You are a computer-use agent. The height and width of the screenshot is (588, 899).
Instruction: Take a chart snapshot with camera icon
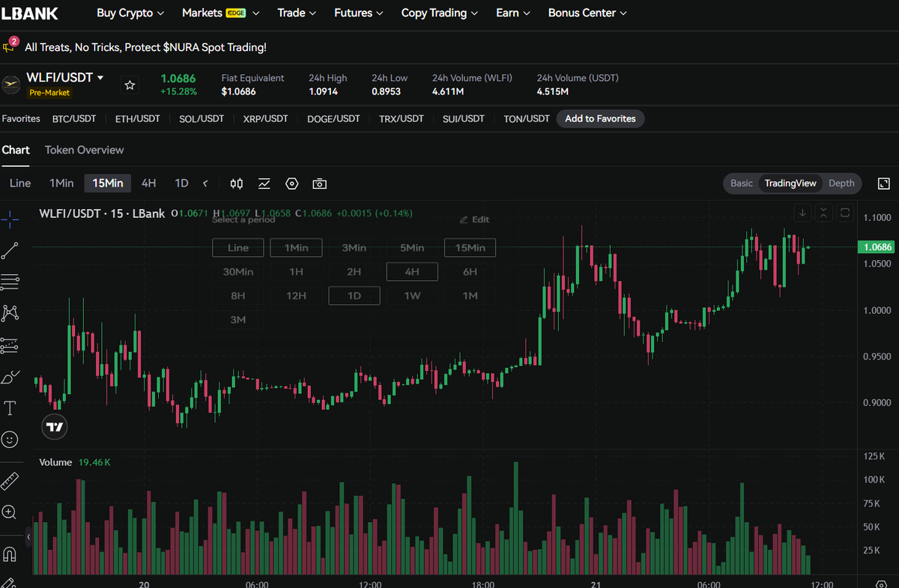coord(320,184)
